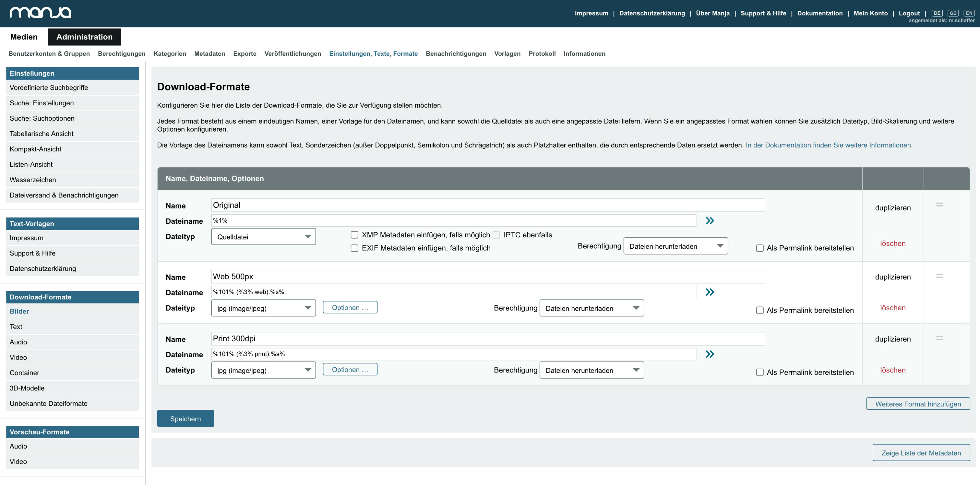Screen dimensions: 980x485
Task: Click into the Original name field
Action: [x=488, y=205]
